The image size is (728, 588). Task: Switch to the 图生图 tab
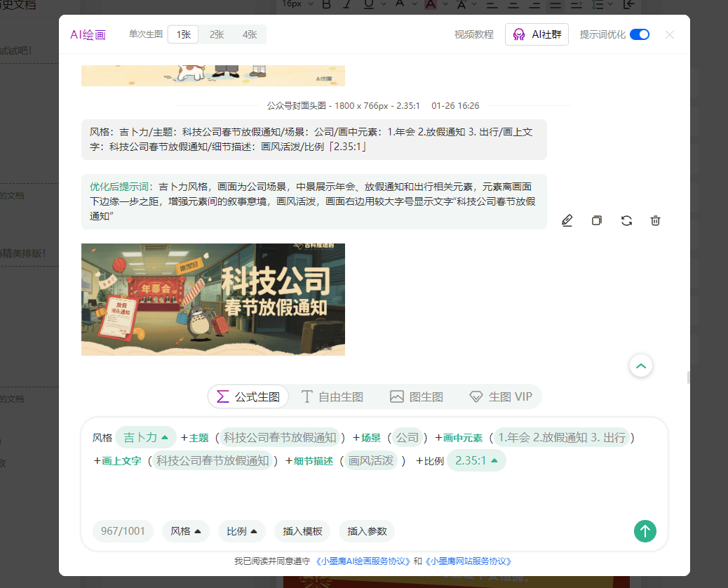point(417,396)
